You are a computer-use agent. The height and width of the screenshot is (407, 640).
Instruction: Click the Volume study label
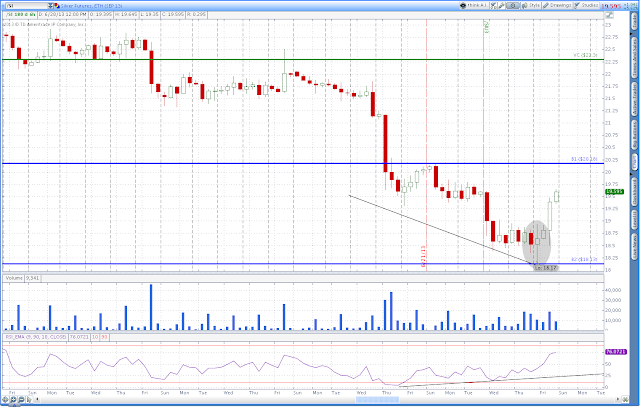pyautogui.click(x=14, y=278)
